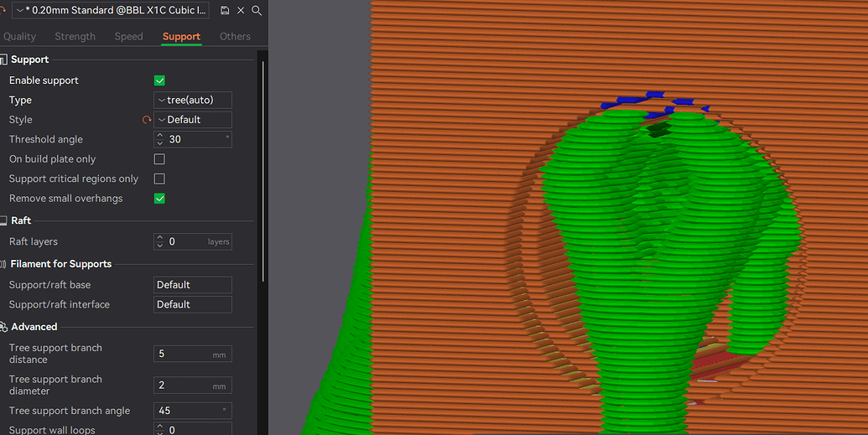Edit Tree support branch diameter field
The height and width of the screenshot is (435, 868).
193,386
